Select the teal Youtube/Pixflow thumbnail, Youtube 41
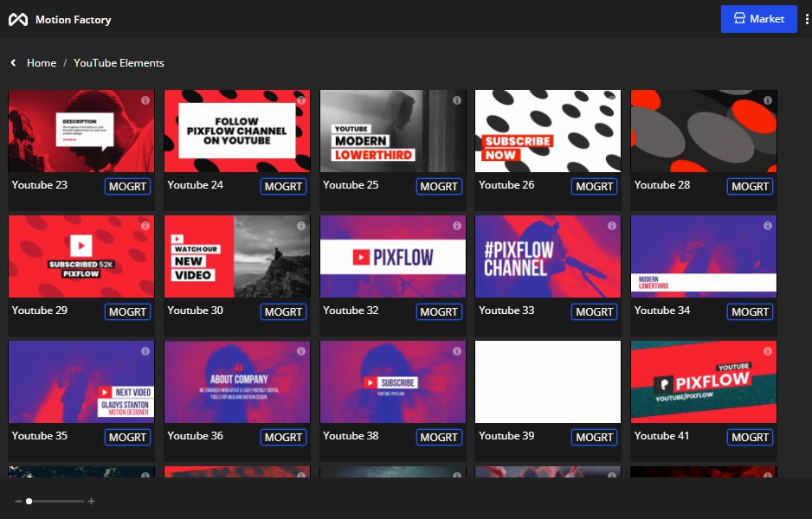The height and width of the screenshot is (519, 812). tap(704, 381)
